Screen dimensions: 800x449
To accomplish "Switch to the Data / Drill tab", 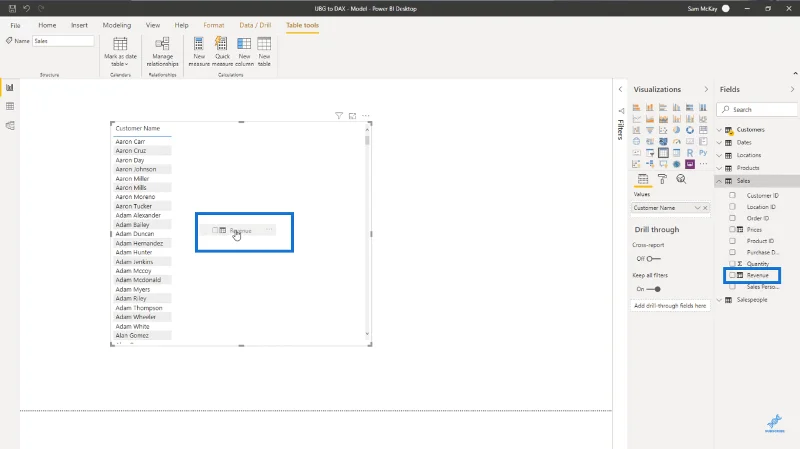I will [x=255, y=25].
